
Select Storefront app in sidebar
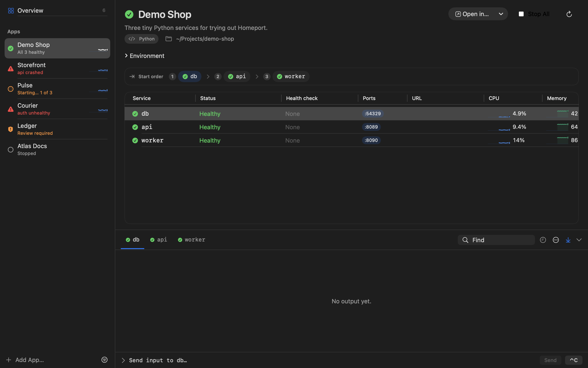[x=57, y=68]
